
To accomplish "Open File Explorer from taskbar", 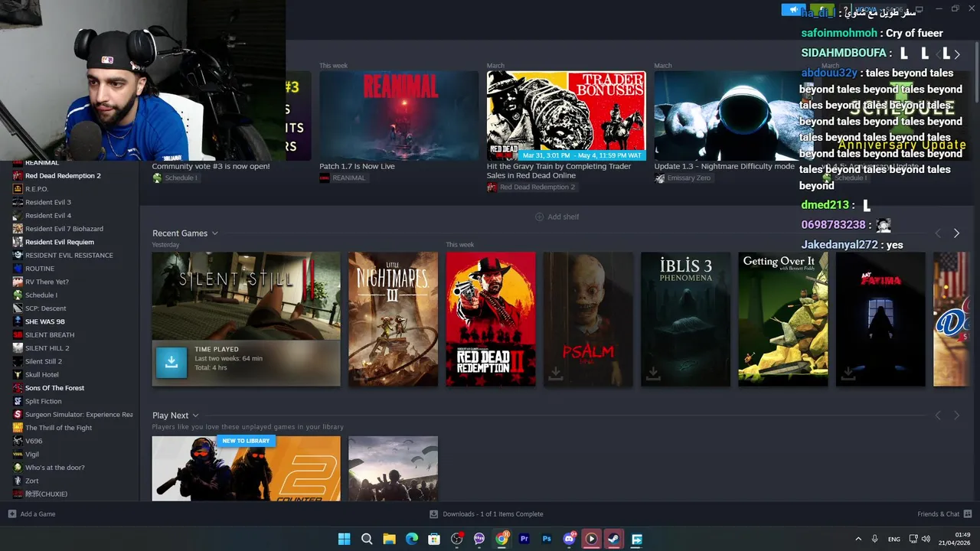I will pyautogui.click(x=389, y=539).
